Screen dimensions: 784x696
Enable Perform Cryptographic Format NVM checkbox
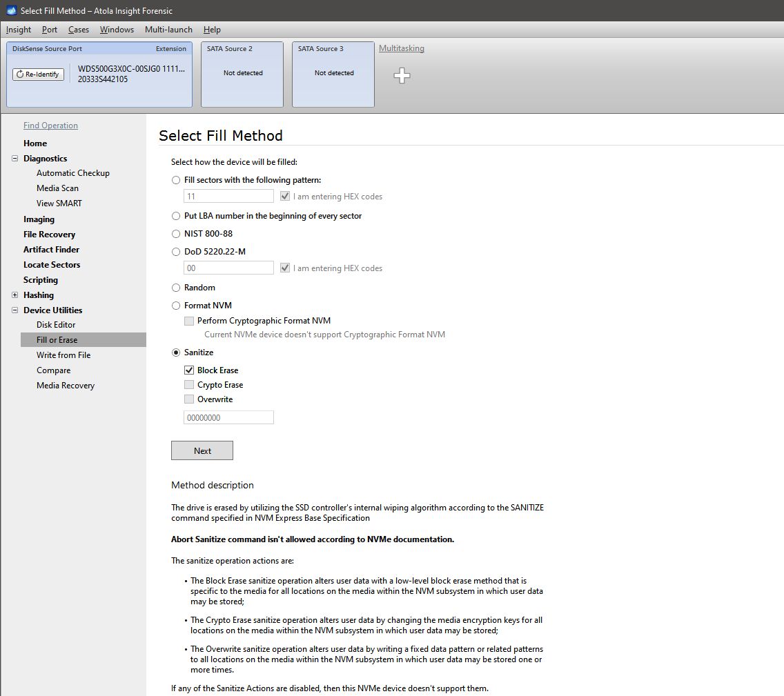coord(189,321)
